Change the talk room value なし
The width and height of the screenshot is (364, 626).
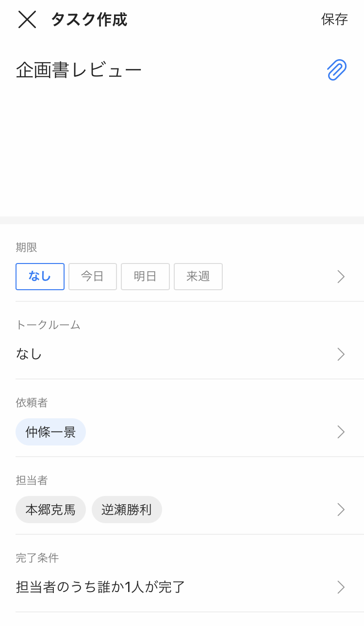(29, 354)
